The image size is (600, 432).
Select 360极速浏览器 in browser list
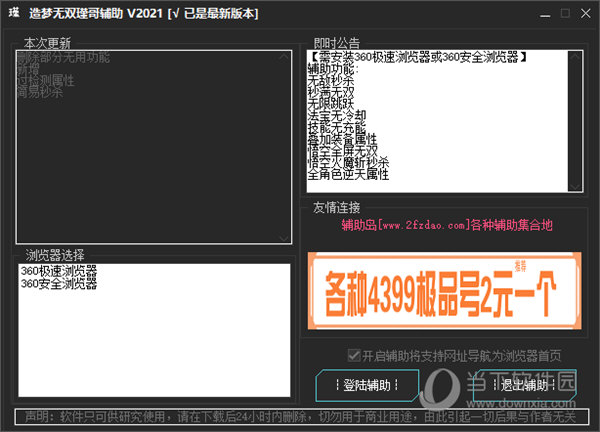click(x=59, y=271)
